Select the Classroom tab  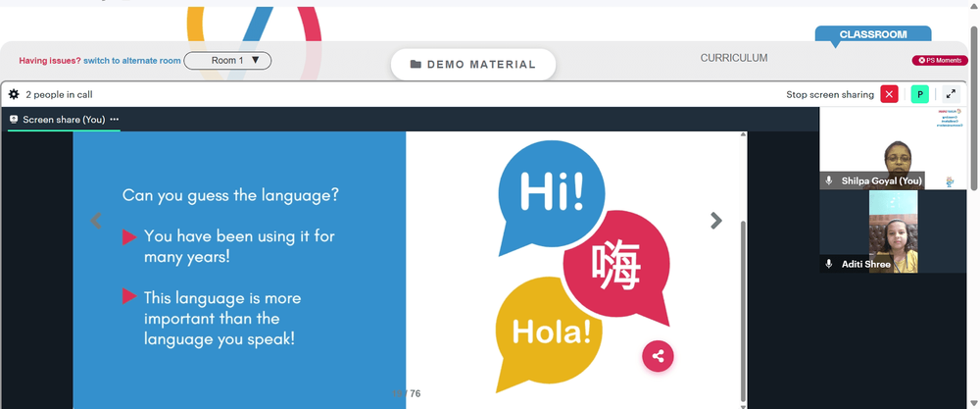(x=873, y=35)
